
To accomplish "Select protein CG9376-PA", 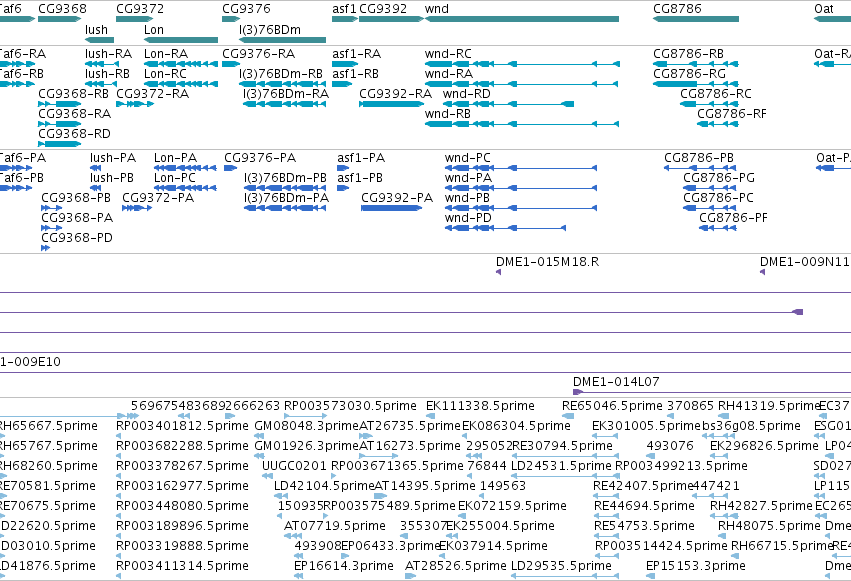I will click(x=231, y=168).
